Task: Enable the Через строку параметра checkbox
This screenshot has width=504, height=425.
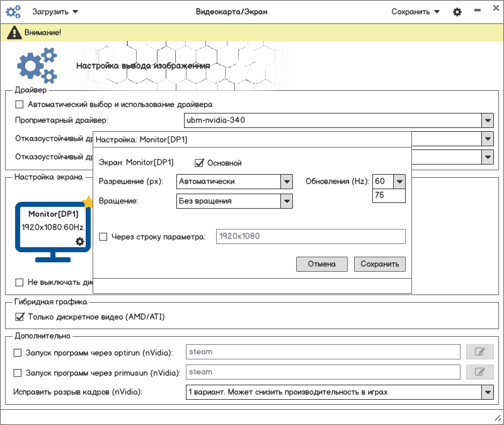Action: pyautogui.click(x=104, y=237)
